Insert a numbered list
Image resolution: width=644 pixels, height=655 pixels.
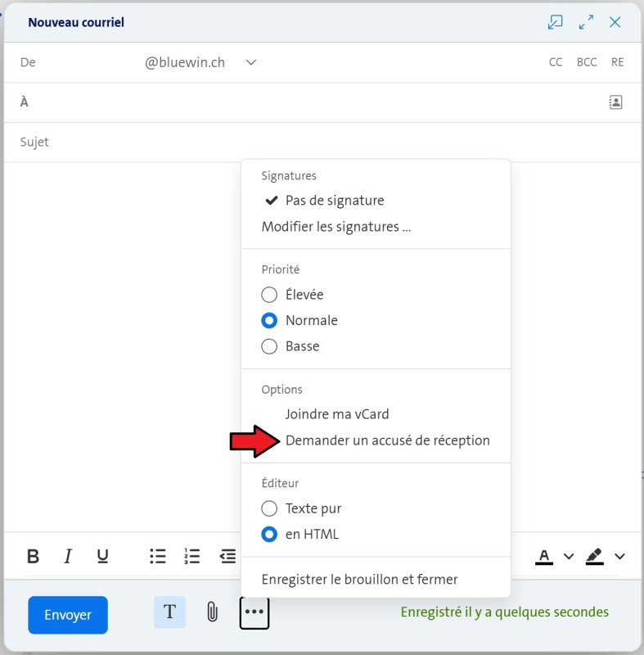pyautogui.click(x=192, y=557)
